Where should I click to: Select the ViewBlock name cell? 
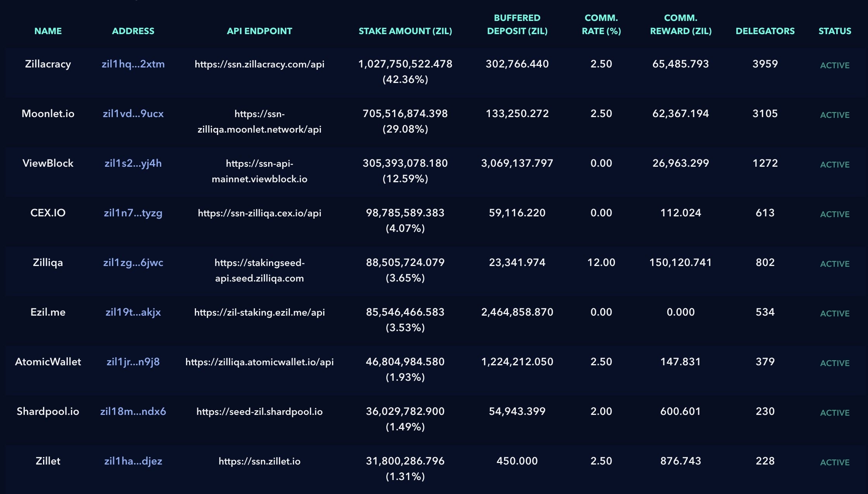pos(48,163)
